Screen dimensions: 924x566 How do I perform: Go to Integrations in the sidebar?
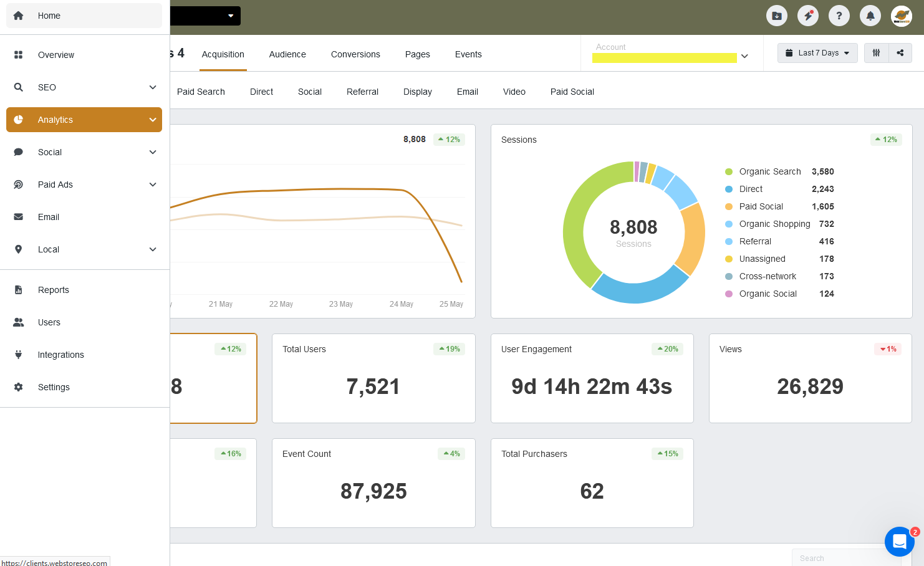point(60,355)
